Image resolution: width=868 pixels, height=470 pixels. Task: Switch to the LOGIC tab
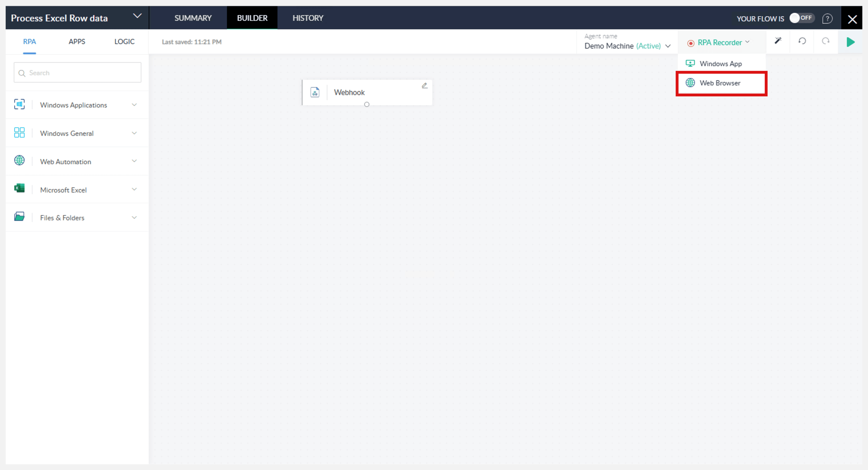point(124,41)
